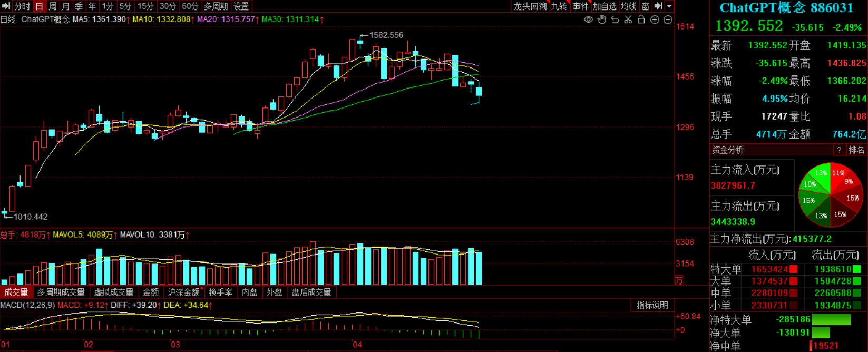Click 主力流入 value 3027961.7
Image resolution: width=868 pixels, height=352 pixels.
coord(733,185)
